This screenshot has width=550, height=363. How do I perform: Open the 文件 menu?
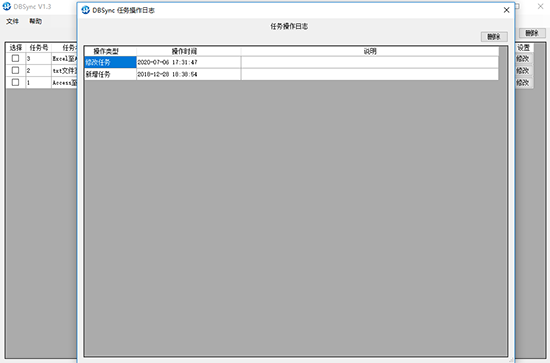[x=12, y=21]
